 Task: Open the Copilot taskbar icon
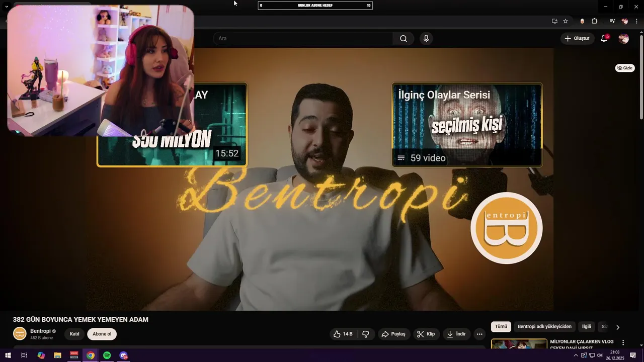tap(41, 355)
